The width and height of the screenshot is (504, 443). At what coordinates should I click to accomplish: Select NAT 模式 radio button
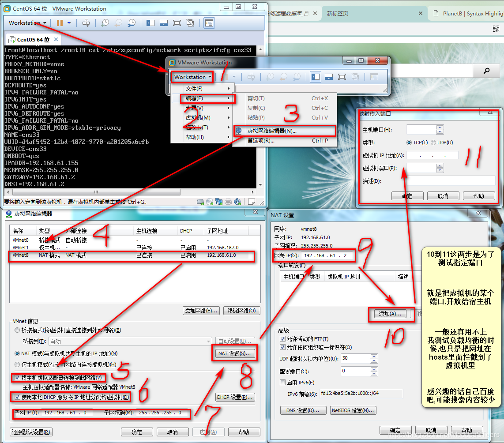click(x=17, y=353)
